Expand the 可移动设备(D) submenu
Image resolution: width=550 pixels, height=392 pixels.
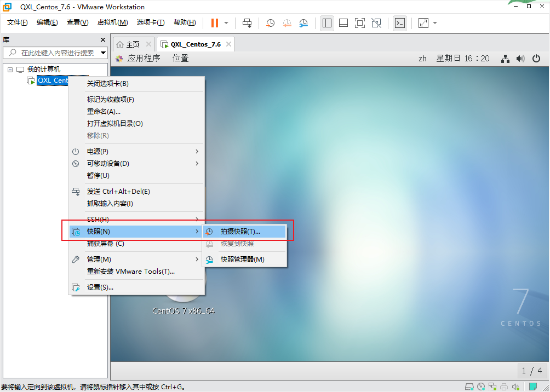137,163
